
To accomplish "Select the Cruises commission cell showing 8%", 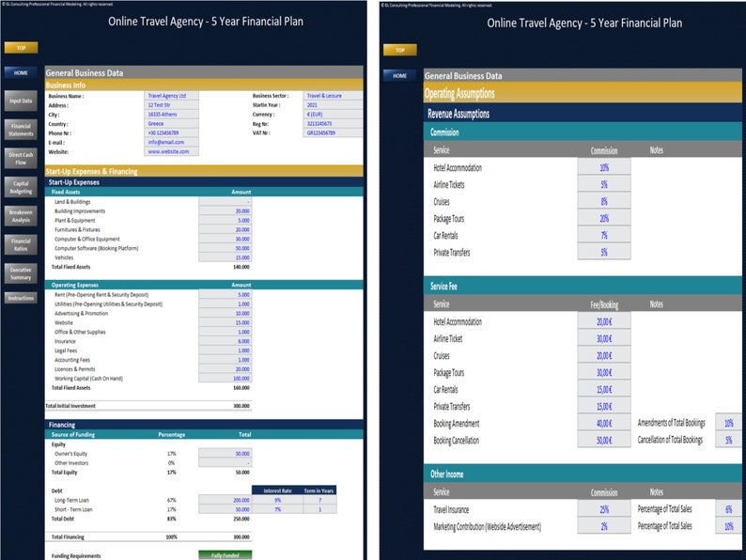I will [x=603, y=202].
